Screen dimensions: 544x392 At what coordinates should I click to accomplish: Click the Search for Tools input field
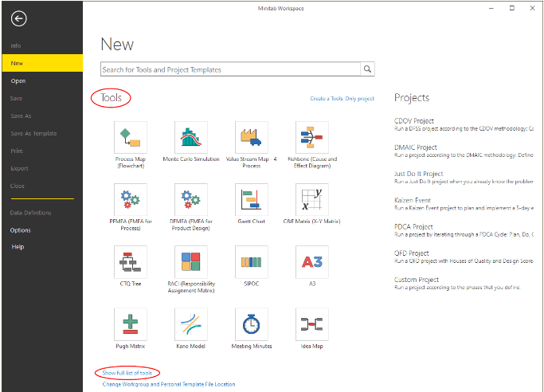tap(231, 69)
